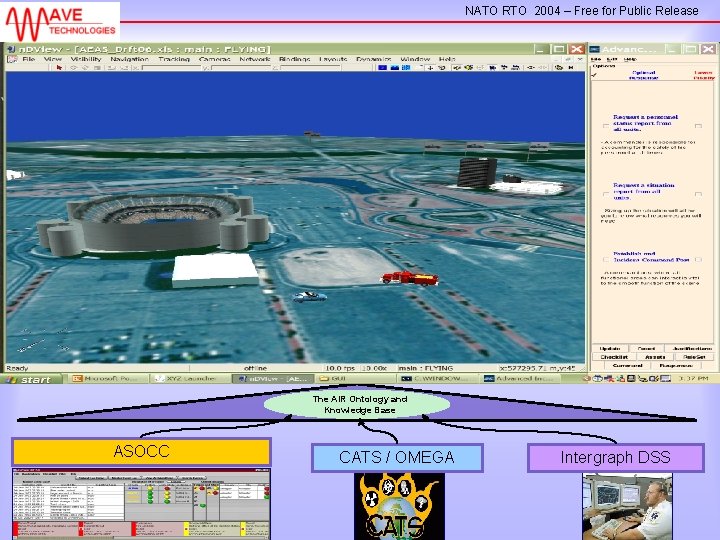Click '10.0 fps' in the status bar
The image size is (720, 540).
(x=340, y=368)
